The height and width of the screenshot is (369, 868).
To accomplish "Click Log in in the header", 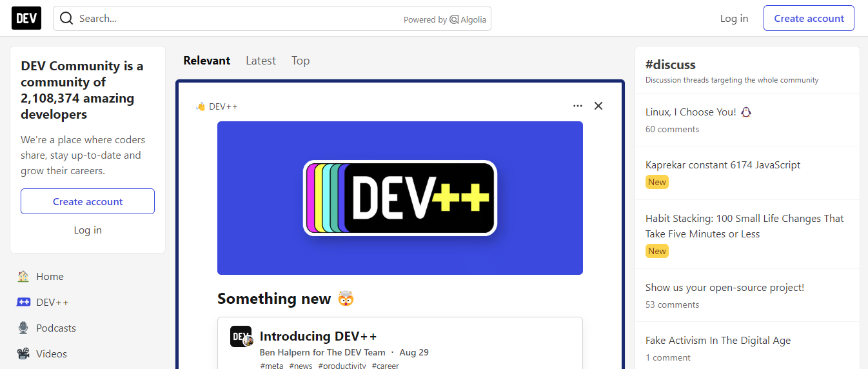I will (x=734, y=18).
